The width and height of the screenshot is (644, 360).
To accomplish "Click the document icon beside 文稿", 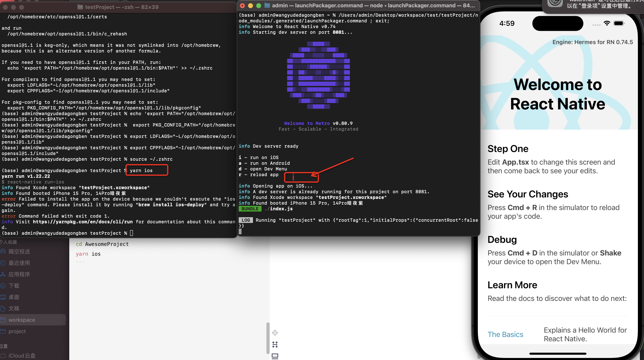I will [x=3, y=308].
